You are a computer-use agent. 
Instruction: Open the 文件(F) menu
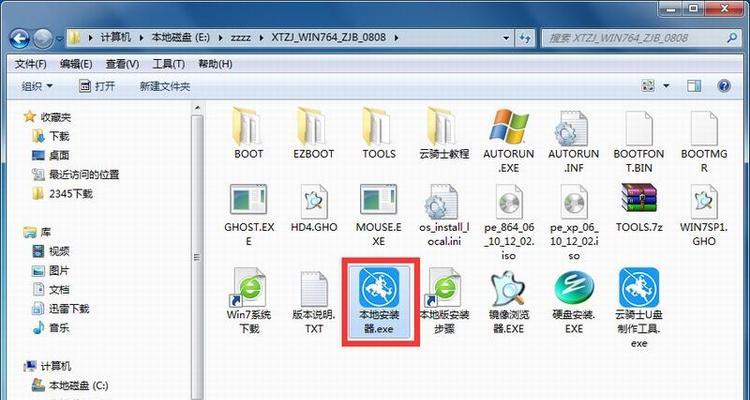(x=31, y=64)
